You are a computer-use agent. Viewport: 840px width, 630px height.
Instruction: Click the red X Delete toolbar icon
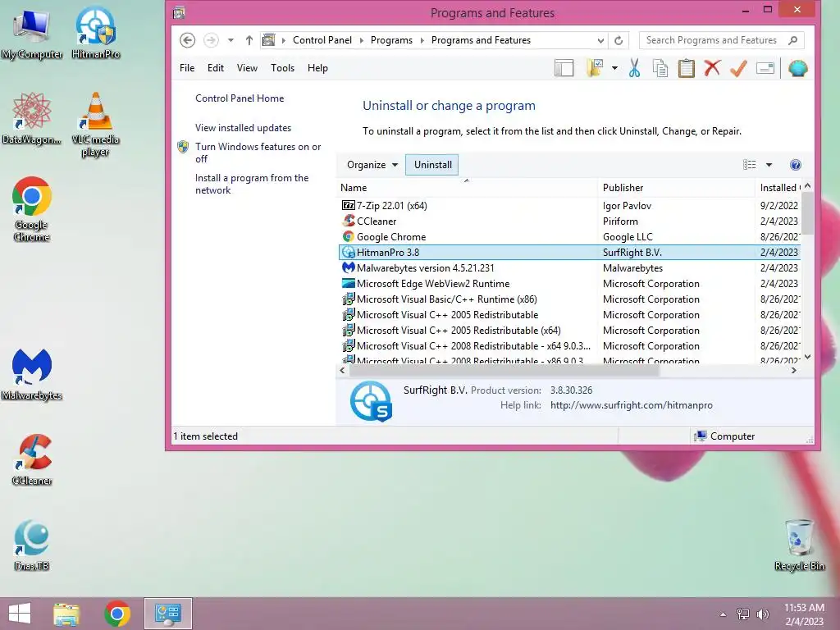(x=712, y=68)
